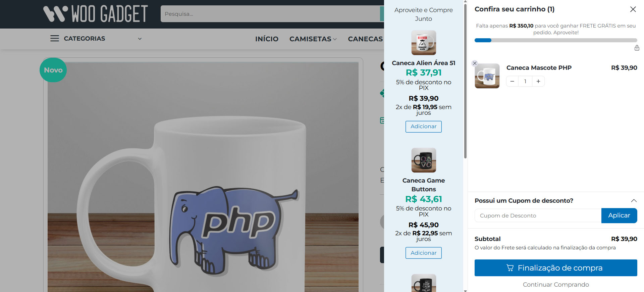This screenshot has height=292, width=644.
Task: Open the Caneca Alien Área 51 image
Action: [424, 43]
